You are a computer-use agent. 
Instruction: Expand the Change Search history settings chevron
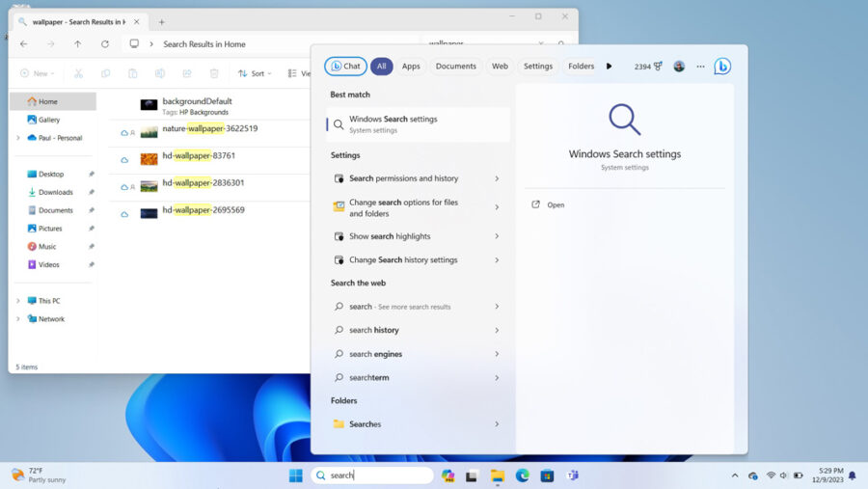tap(497, 259)
